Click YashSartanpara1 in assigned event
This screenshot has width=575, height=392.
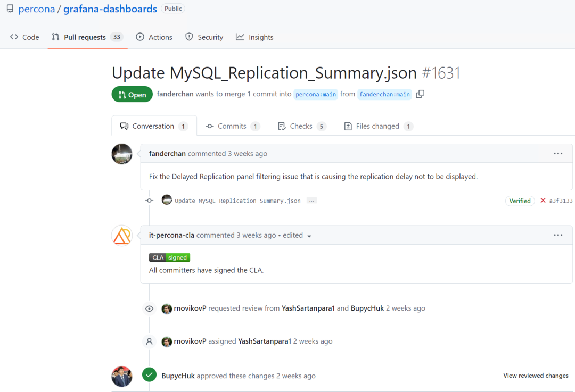[265, 341]
